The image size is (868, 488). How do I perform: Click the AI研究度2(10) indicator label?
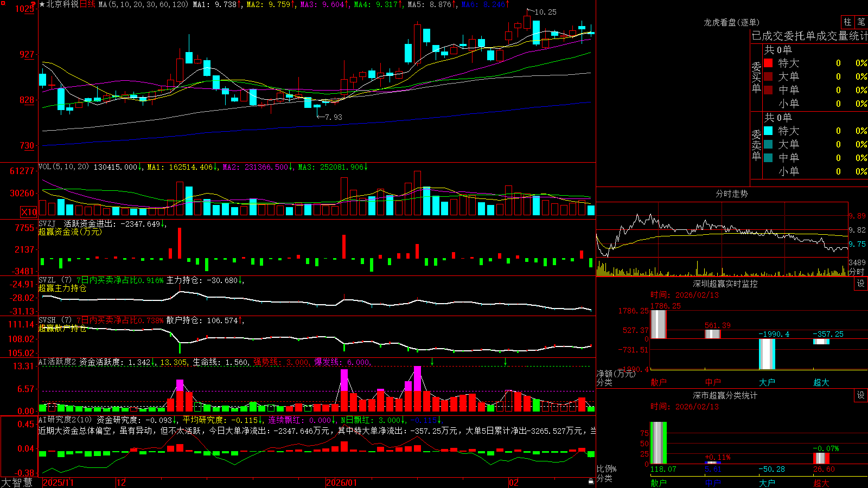[65, 420]
